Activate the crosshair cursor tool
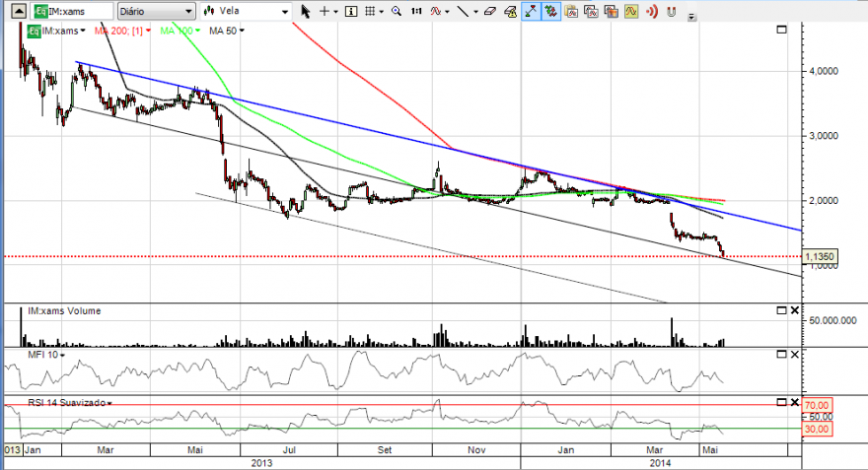 coord(325,11)
